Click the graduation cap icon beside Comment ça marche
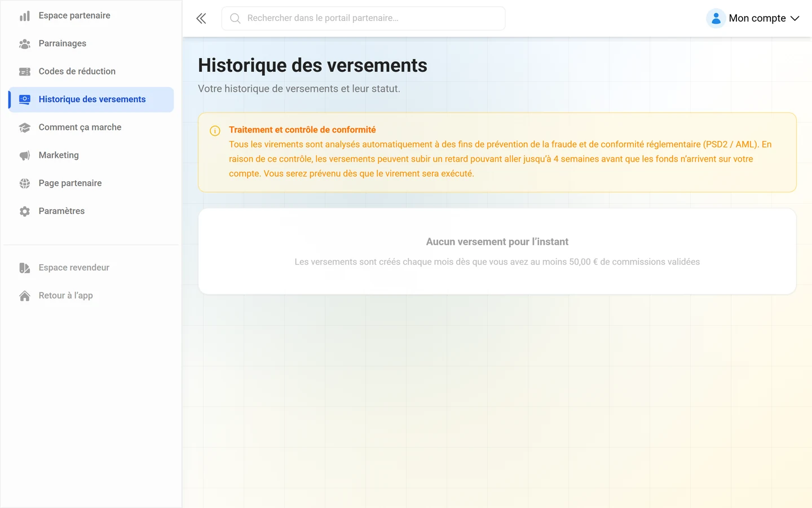This screenshot has height=508, width=812. (x=25, y=128)
